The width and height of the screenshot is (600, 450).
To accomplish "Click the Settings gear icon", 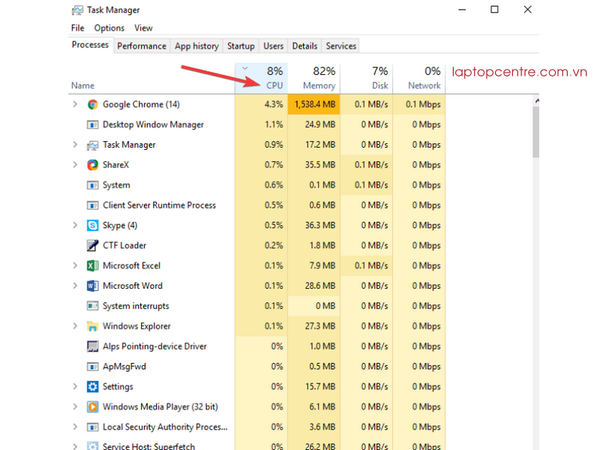I will [x=93, y=386].
